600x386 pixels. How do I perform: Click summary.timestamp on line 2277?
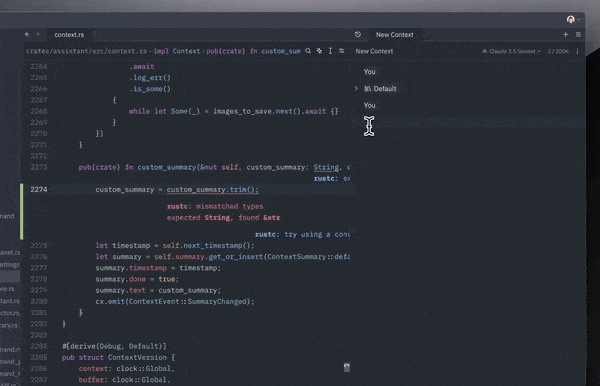[x=131, y=268]
